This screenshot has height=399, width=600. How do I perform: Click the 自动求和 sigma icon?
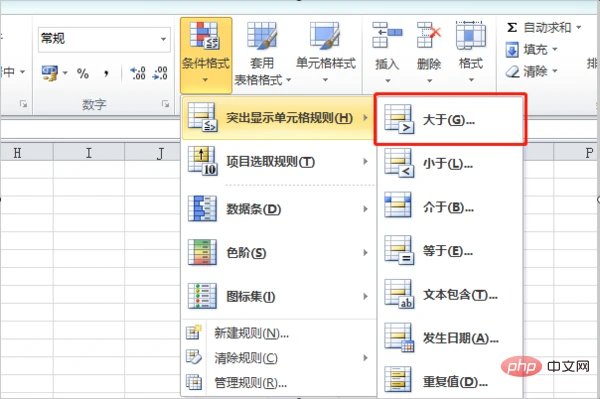(512, 28)
